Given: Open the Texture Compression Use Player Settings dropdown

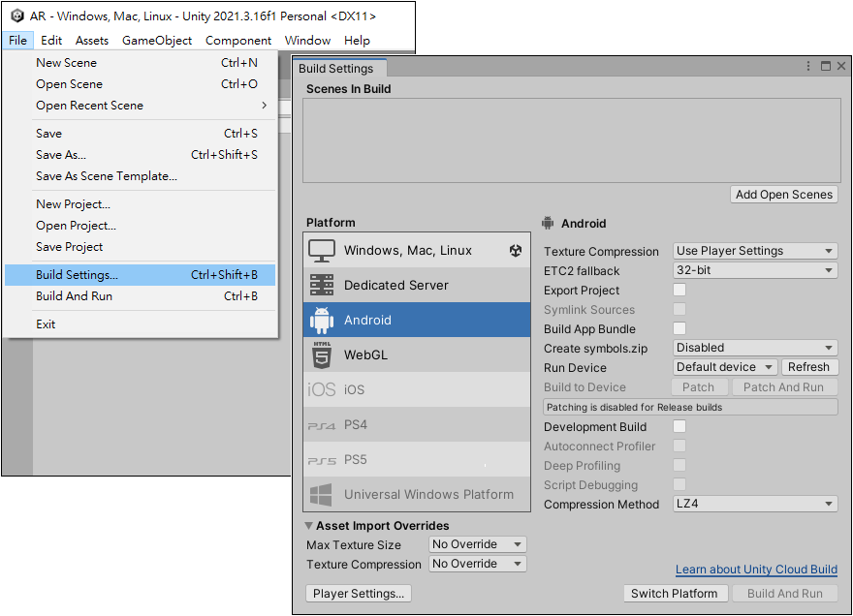Looking at the screenshot, I should click(x=755, y=251).
